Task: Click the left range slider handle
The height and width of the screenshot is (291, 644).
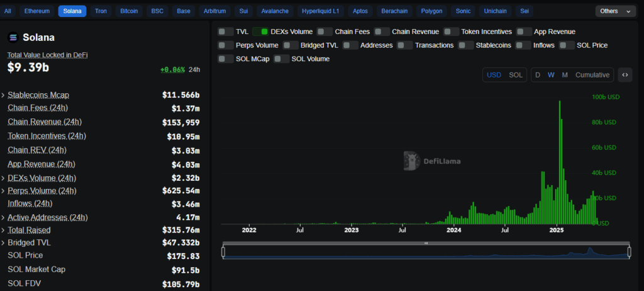Action: point(223,251)
